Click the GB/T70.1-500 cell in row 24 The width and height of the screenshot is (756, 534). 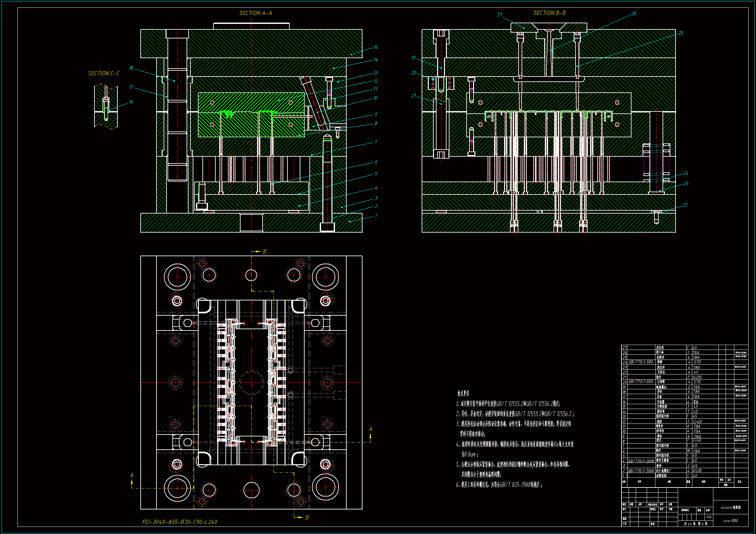641,362
